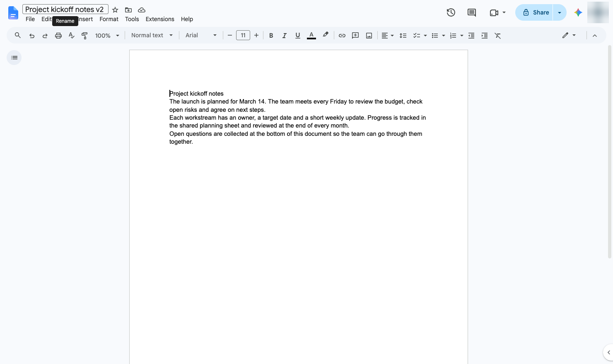Screen dimensions: 613x364
Task: Open the text color picker
Action: pos(311,36)
